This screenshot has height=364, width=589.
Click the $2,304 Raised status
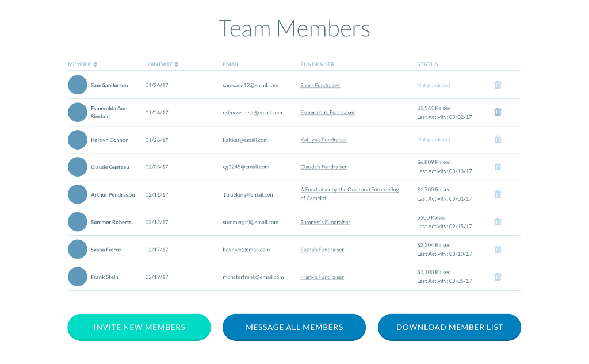pyautogui.click(x=434, y=244)
